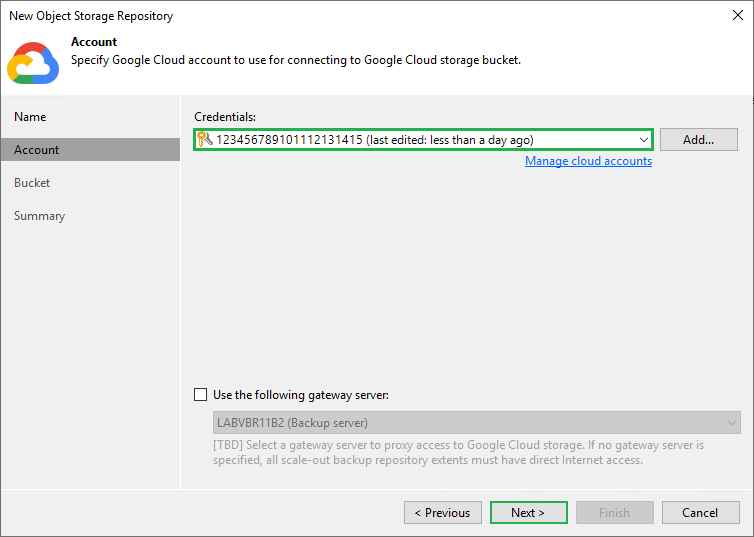Click the Finish button

(x=614, y=513)
